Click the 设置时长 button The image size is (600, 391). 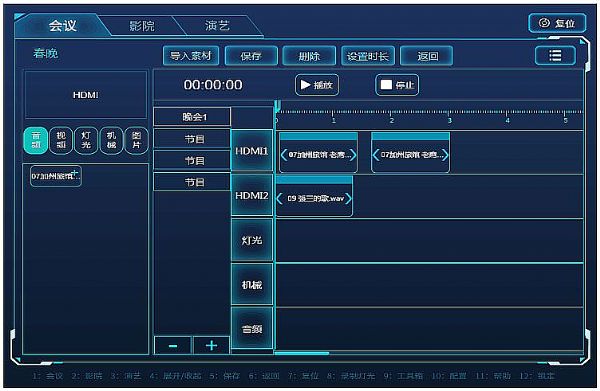(x=368, y=56)
